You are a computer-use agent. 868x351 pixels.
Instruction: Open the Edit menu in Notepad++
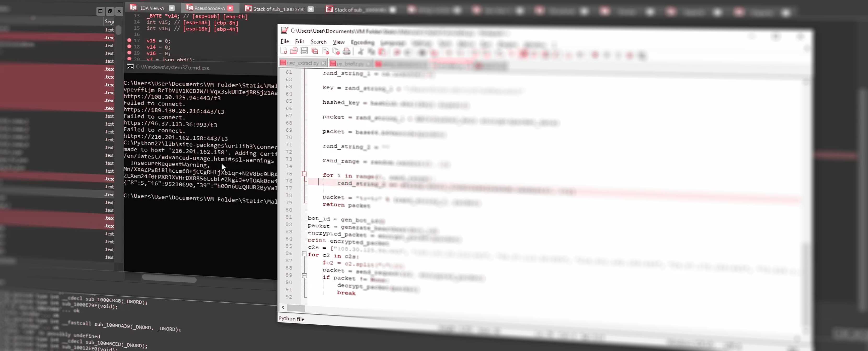[x=300, y=41]
